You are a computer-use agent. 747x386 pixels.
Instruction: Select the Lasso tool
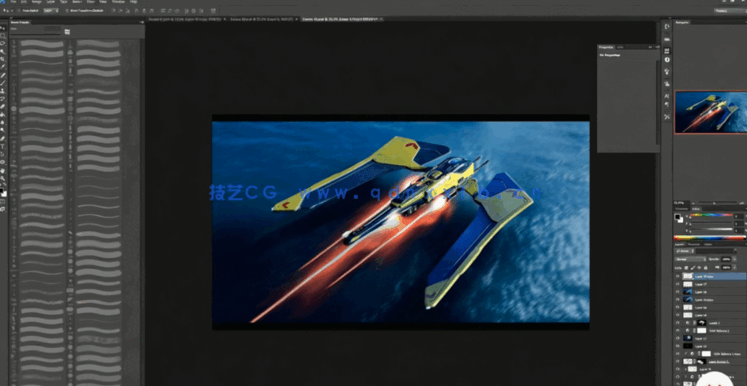(3, 43)
